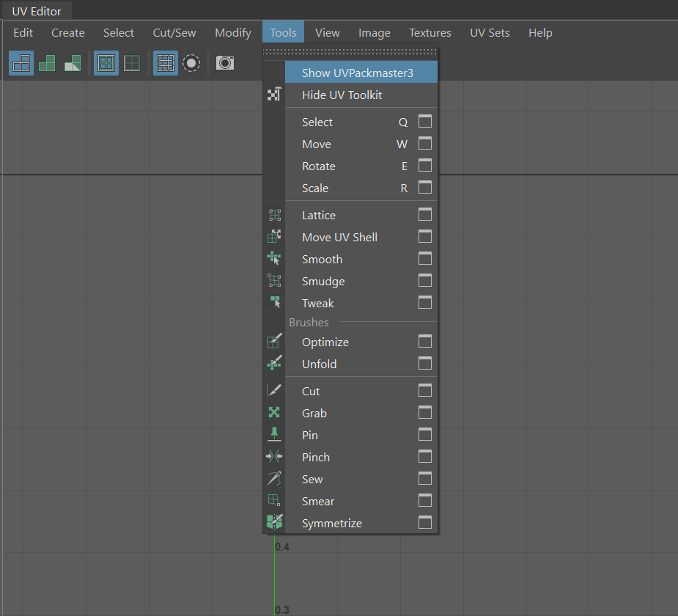Open options box for Pinch

click(x=425, y=457)
